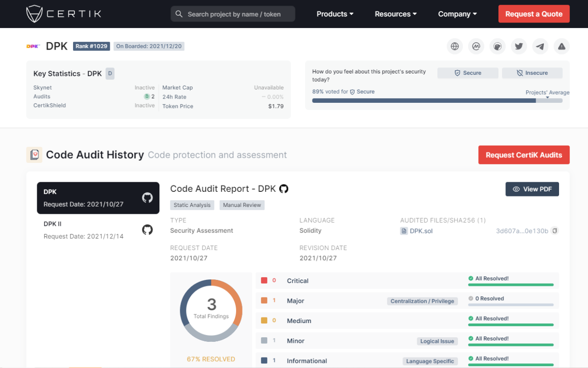Click the gray status icon beside 0 Resolved
This screenshot has height=368, width=588.
click(471, 299)
